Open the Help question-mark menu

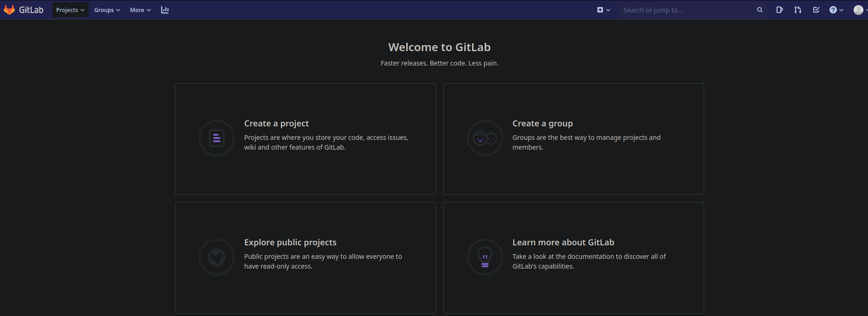(836, 10)
